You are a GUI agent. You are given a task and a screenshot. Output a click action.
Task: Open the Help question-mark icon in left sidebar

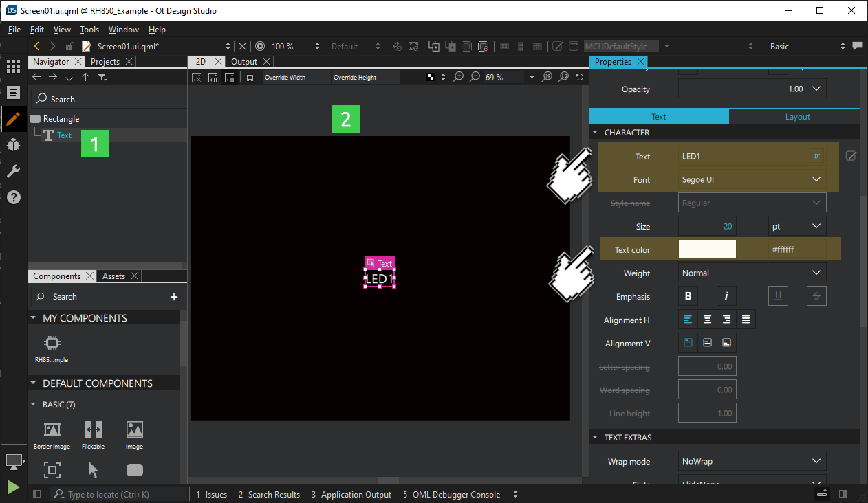click(x=14, y=197)
